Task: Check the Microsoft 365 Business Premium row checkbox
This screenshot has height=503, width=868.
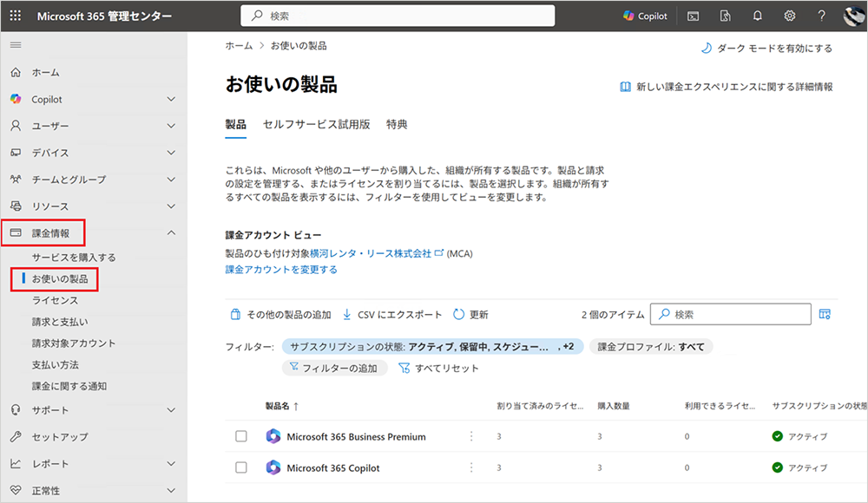Action: click(x=241, y=436)
